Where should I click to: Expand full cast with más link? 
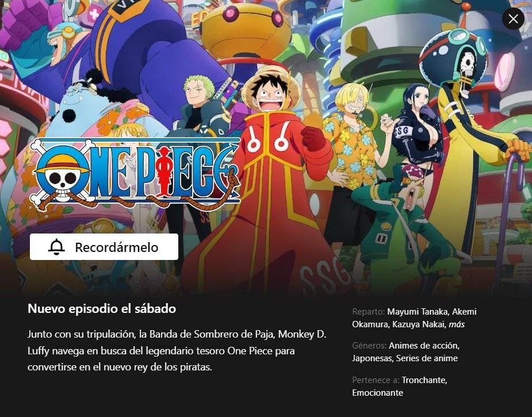coord(457,324)
